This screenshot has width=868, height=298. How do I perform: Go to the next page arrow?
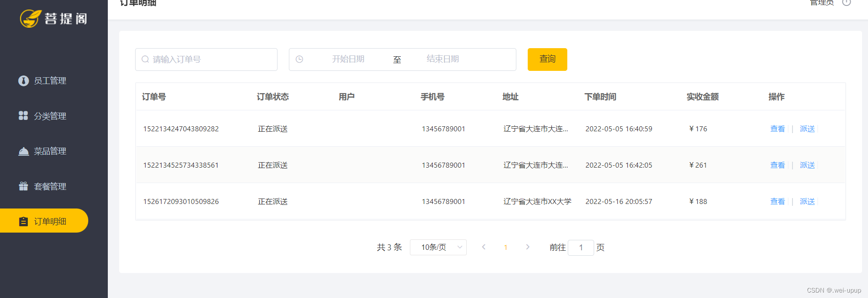coord(528,247)
